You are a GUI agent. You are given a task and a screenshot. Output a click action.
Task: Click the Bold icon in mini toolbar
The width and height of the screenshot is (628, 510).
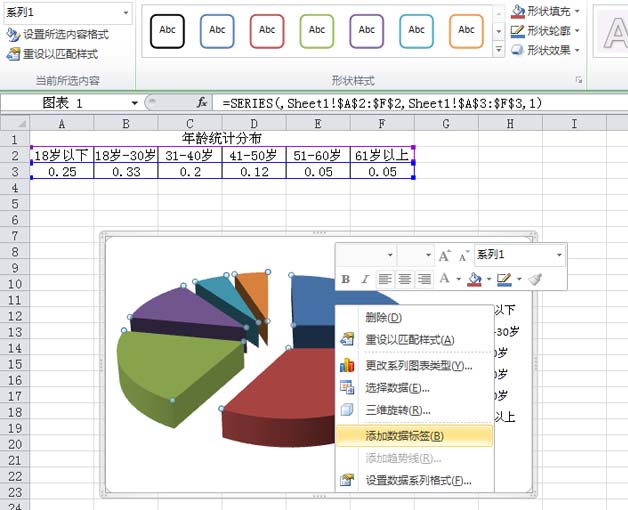[346, 279]
